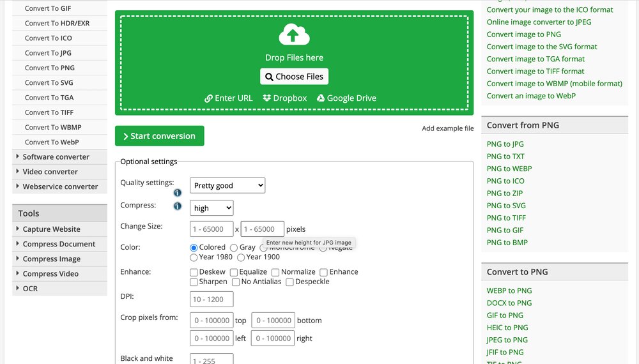Viewport: 639px width, 364px height.
Task: Start the conversion with the green button
Action: pos(160,136)
